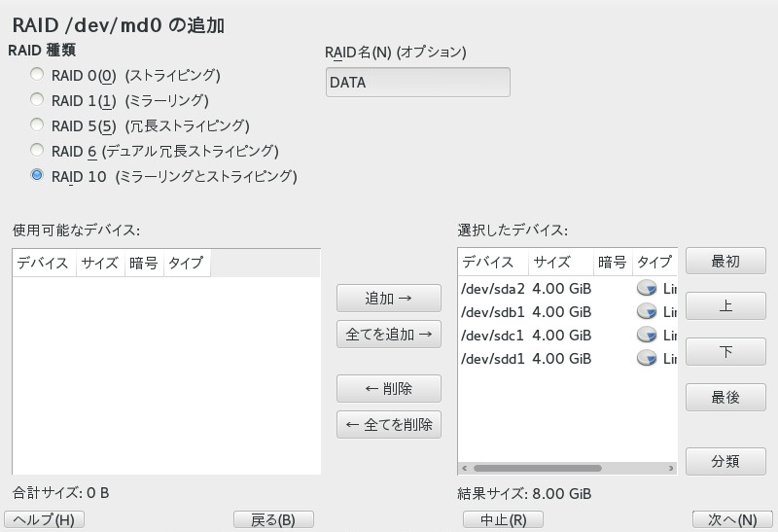Select RAID 0 striping option
The width and height of the screenshot is (778, 532).
coord(37,75)
